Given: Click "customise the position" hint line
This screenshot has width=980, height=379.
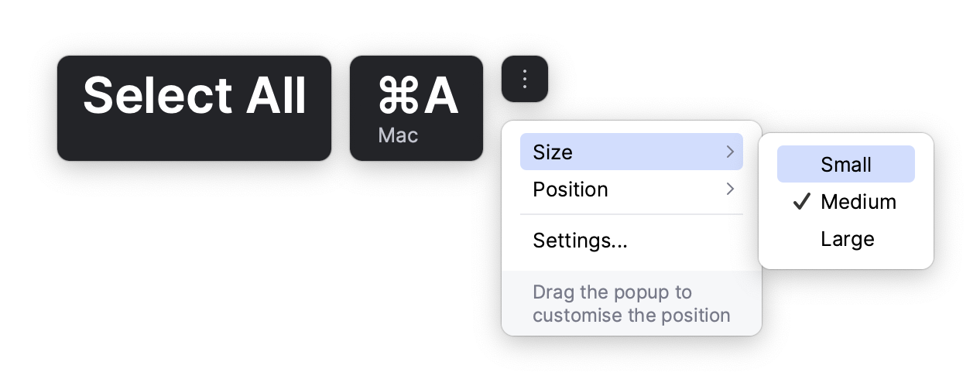Looking at the screenshot, I should click(x=632, y=315).
